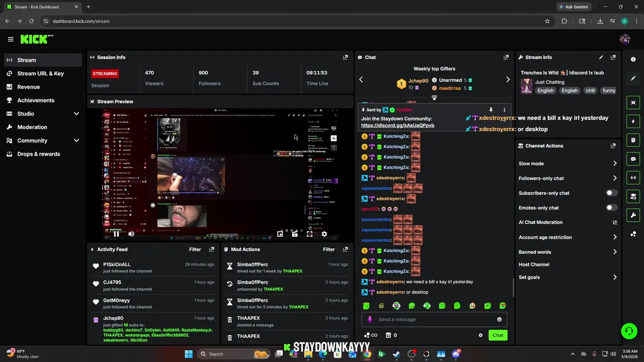Toggle the chat bubble widget in right rail
Viewport: 644px width, 362px height.
[x=633, y=159]
